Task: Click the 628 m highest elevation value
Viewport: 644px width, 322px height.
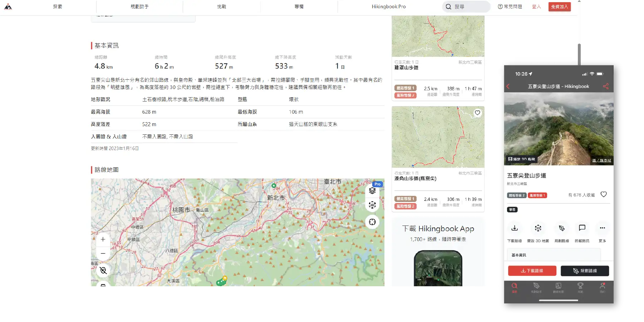Action: (x=149, y=112)
